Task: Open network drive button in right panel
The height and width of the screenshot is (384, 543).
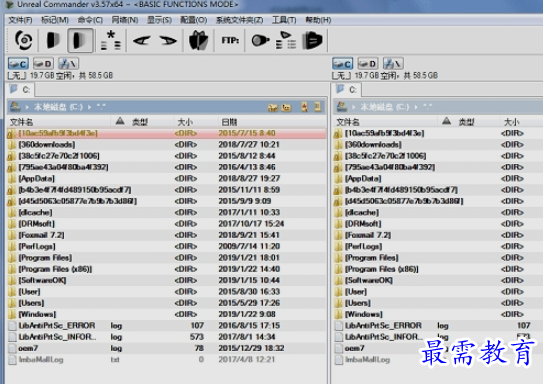Action: coord(393,64)
